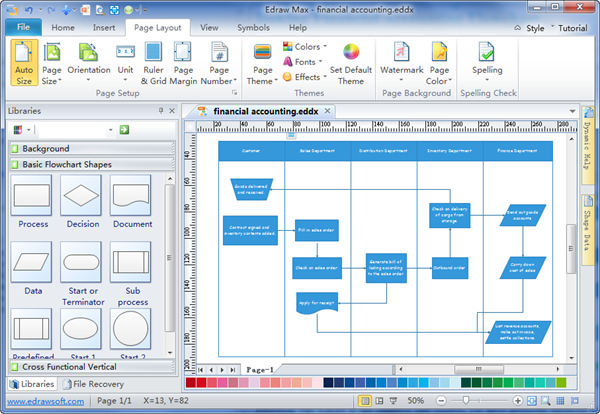The width and height of the screenshot is (600, 414).
Task: Switch to the Symbols ribbon tab
Action: [252, 27]
